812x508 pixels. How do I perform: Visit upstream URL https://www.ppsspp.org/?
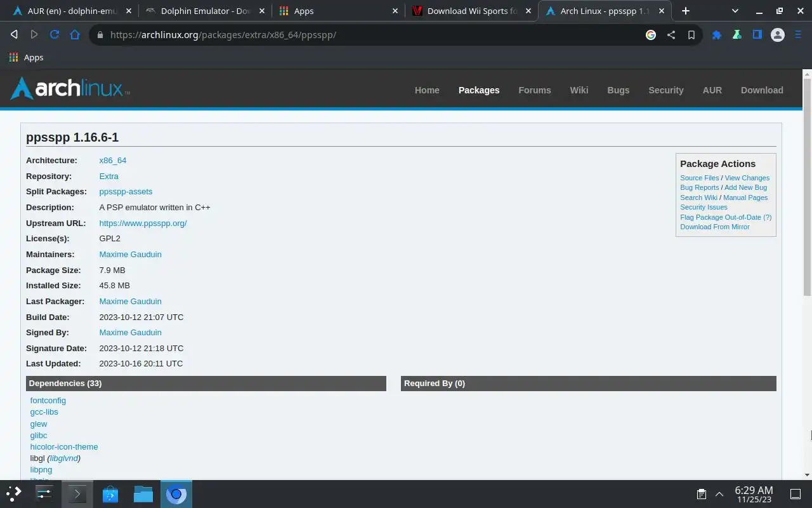(143, 223)
